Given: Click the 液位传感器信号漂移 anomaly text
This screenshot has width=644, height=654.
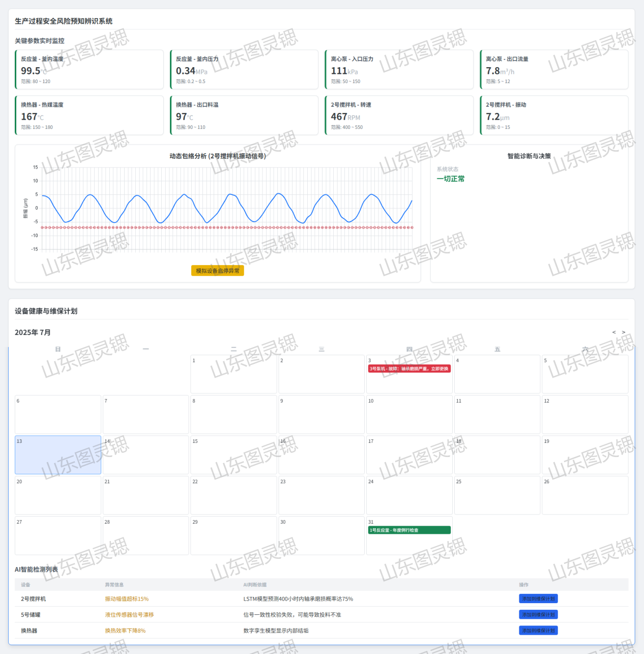Looking at the screenshot, I should [129, 615].
